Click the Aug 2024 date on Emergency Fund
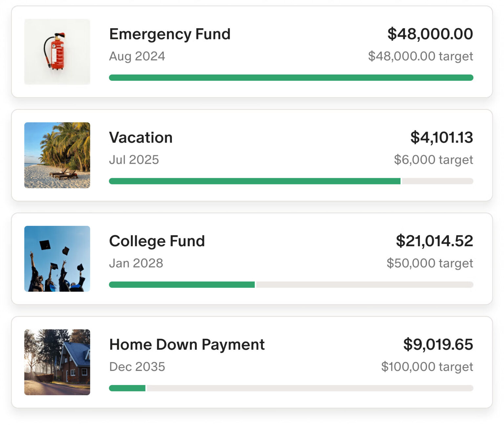The width and height of the screenshot is (504, 425). tap(137, 56)
